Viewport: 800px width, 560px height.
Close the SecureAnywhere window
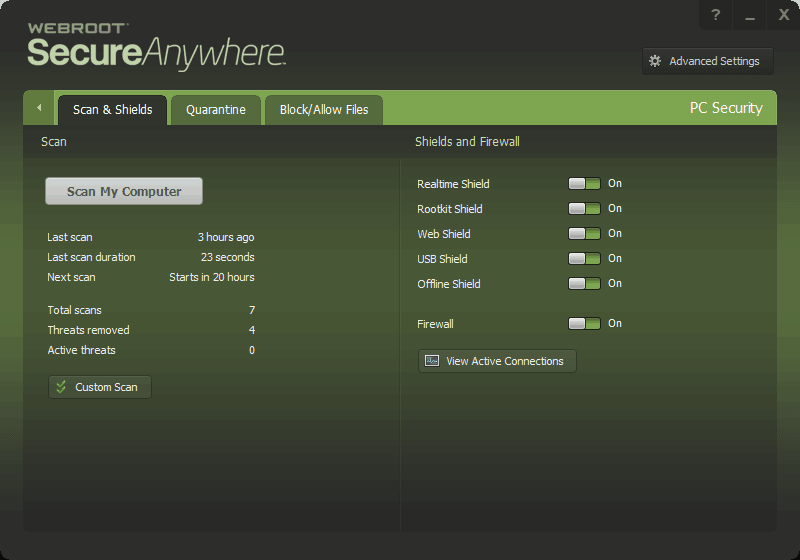pos(784,15)
